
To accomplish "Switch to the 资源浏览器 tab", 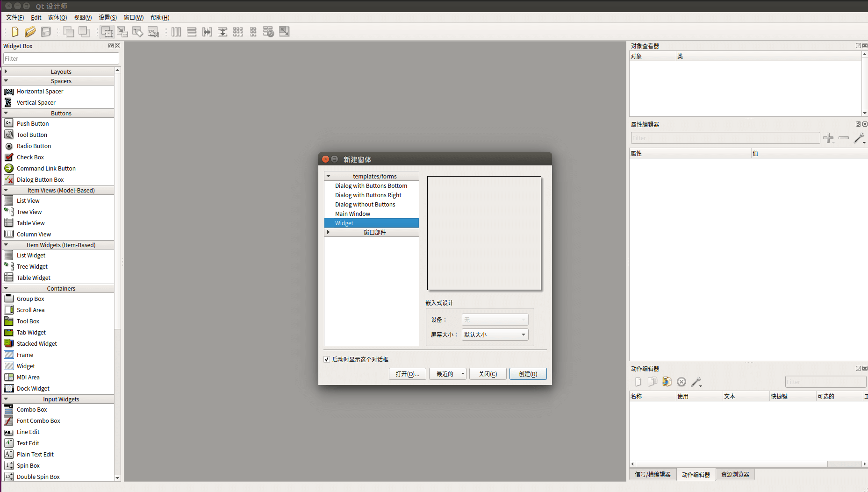I will click(735, 474).
